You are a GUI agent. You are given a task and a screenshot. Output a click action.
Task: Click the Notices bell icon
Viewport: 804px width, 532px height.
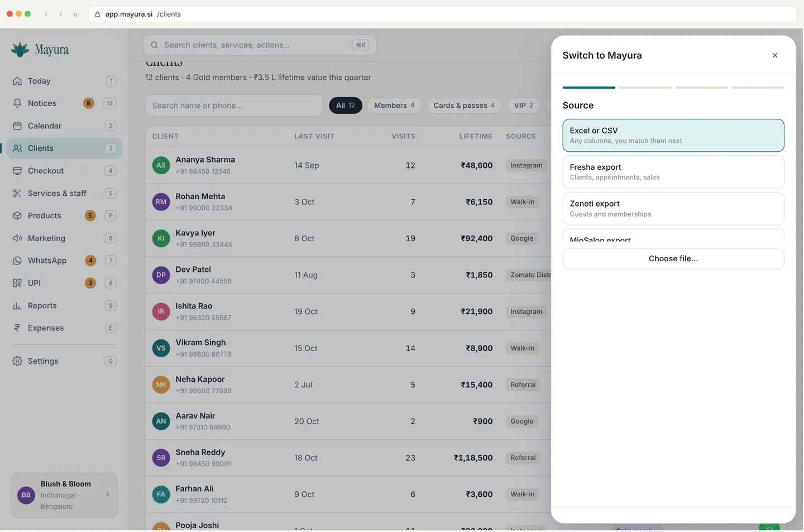tap(17, 103)
